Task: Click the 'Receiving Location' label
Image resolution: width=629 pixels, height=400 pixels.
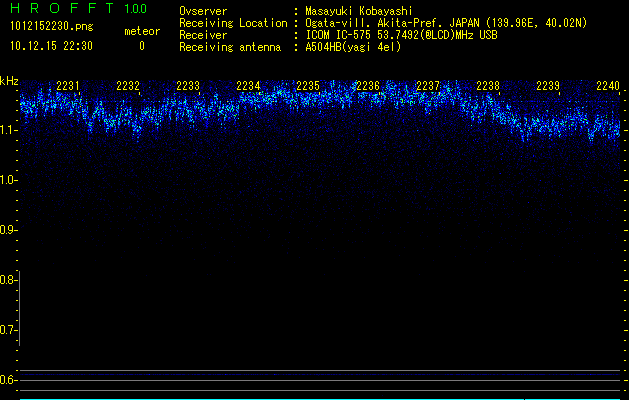Action: click(233, 23)
